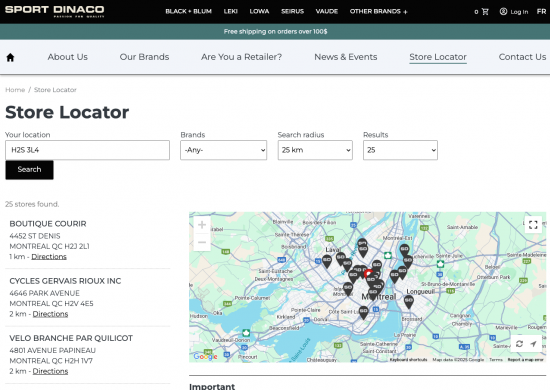Screen dimensions: 550x390
Task: Open the About Us menu item
Action: click(x=68, y=57)
